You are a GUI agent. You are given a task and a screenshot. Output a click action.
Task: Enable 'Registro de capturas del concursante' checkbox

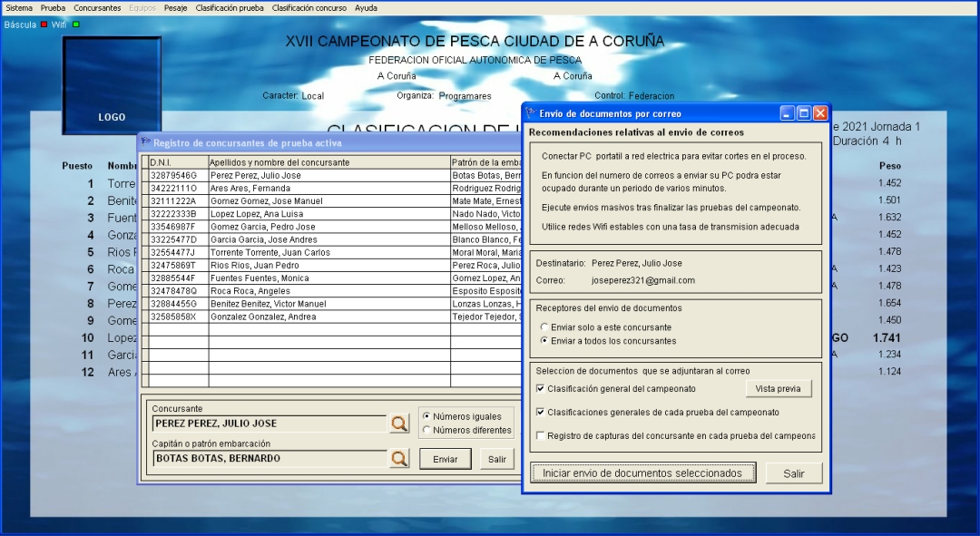pyautogui.click(x=541, y=436)
